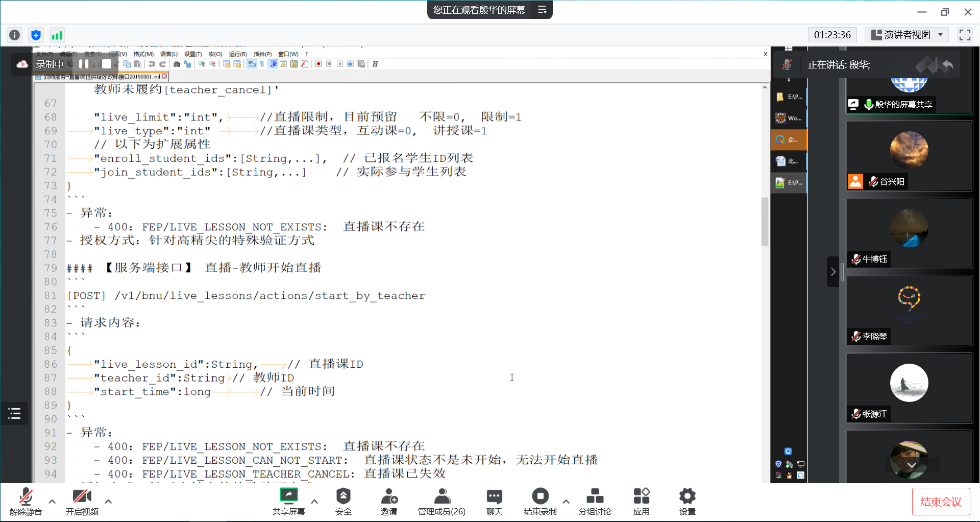Open the table of contents list button
The height and width of the screenshot is (522, 980).
pyautogui.click(x=14, y=413)
